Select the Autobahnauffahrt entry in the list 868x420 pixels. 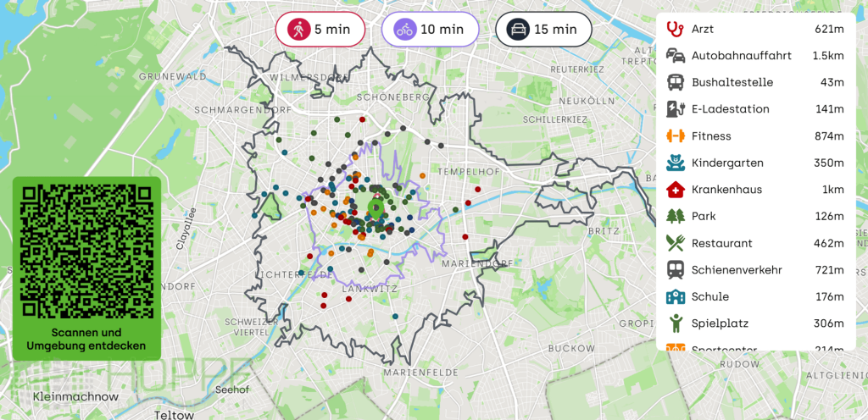pyautogui.click(x=755, y=55)
